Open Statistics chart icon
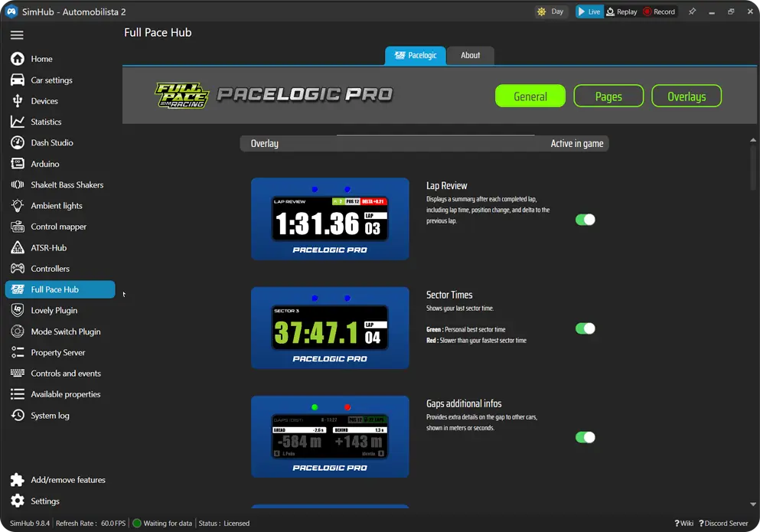The width and height of the screenshot is (760, 532). [18, 122]
